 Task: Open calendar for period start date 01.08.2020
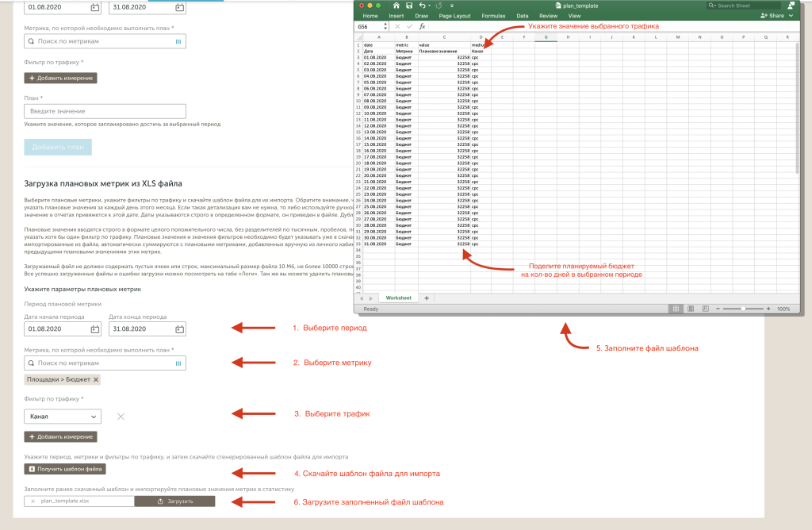95,328
